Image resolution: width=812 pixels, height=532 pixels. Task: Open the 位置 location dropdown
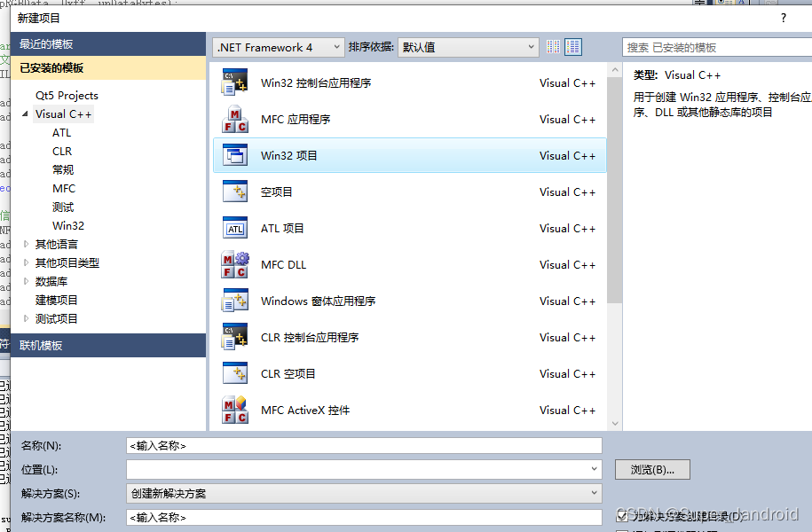594,469
